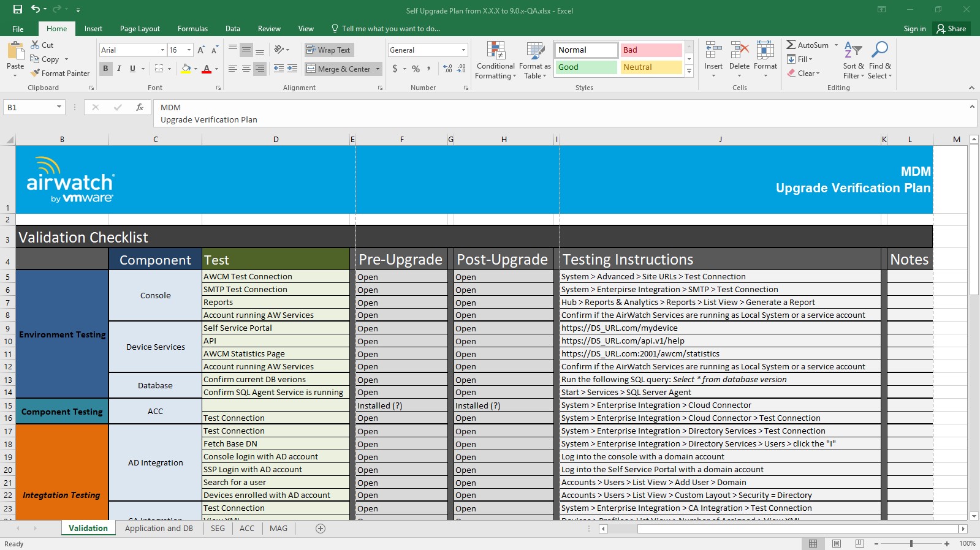This screenshot has width=980, height=550.
Task: Click the Save icon in quick access toolbar
Action: tap(18, 9)
